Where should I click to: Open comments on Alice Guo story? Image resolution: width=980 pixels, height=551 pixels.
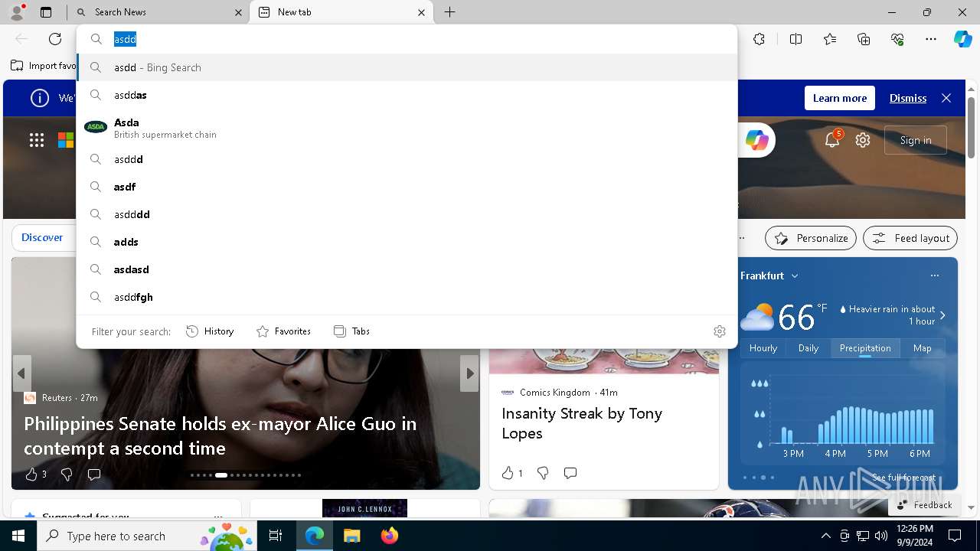[x=94, y=474]
